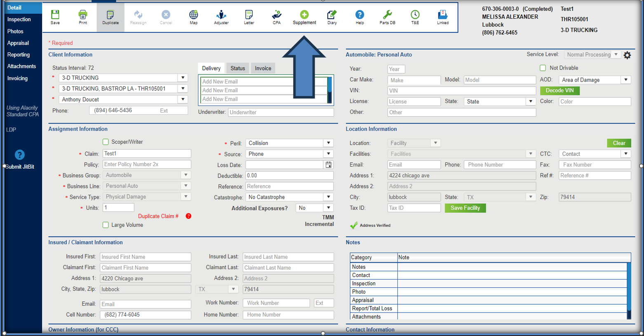Open the Catastrophe dropdown
The width and height of the screenshot is (644, 336).
coord(329,197)
